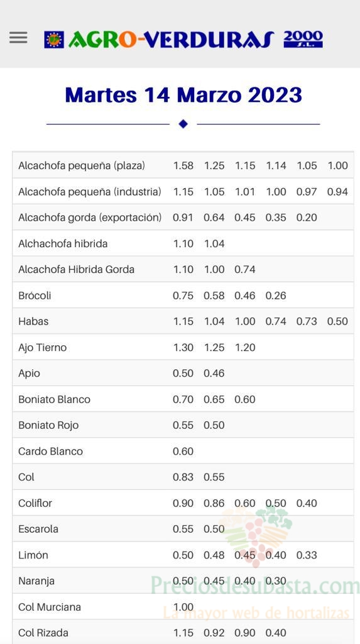Open the hamburger menu icon

tap(18, 38)
